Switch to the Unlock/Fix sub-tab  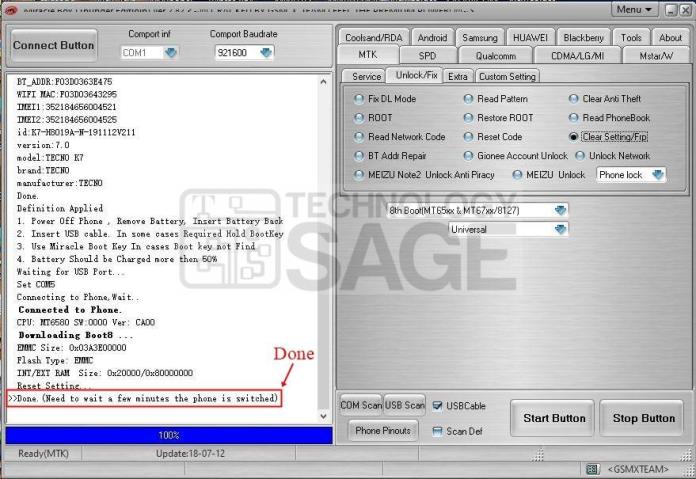(416, 75)
